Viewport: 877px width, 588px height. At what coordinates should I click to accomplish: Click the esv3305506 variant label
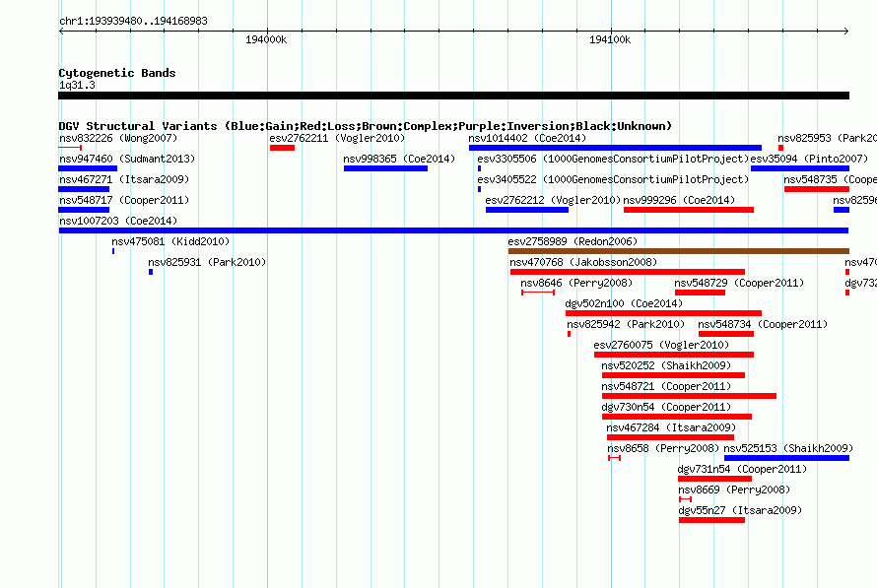pos(613,159)
